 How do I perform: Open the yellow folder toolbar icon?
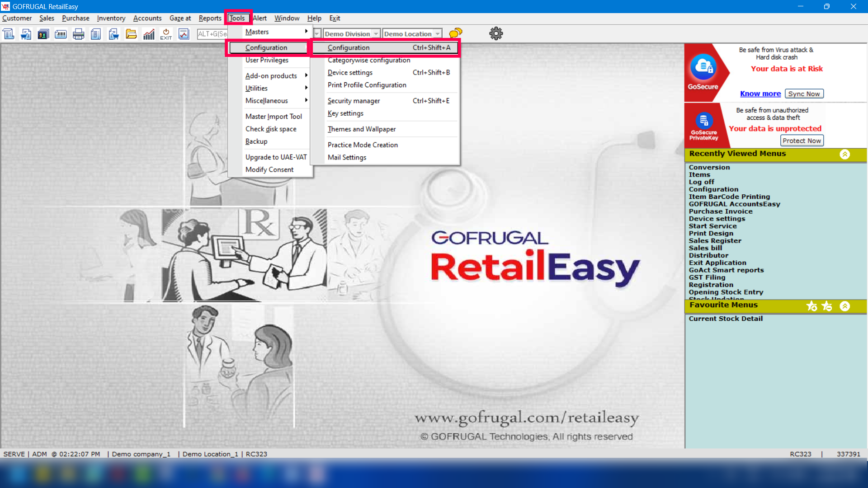[131, 34]
